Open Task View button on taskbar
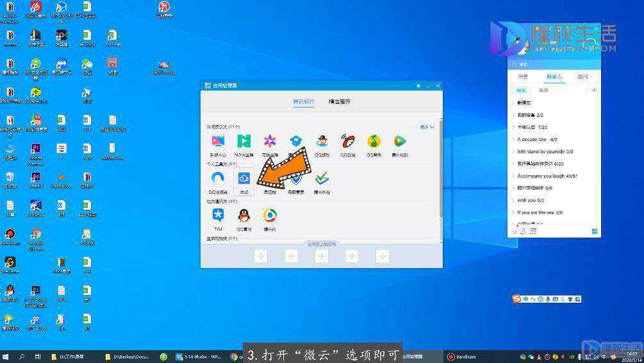The width and height of the screenshot is (644, 363). [37, 357]
